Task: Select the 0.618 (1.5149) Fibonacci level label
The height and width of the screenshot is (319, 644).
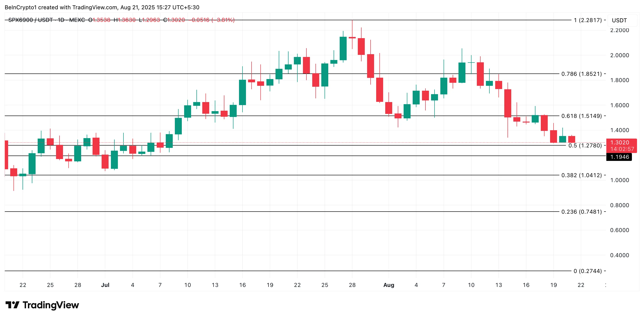Action: (581, 116)
